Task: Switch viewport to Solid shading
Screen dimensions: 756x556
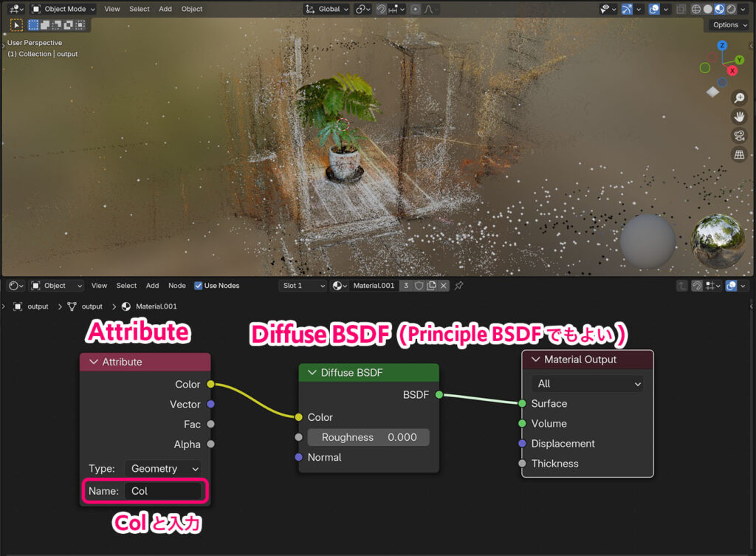Action: [x=708, y=9]
